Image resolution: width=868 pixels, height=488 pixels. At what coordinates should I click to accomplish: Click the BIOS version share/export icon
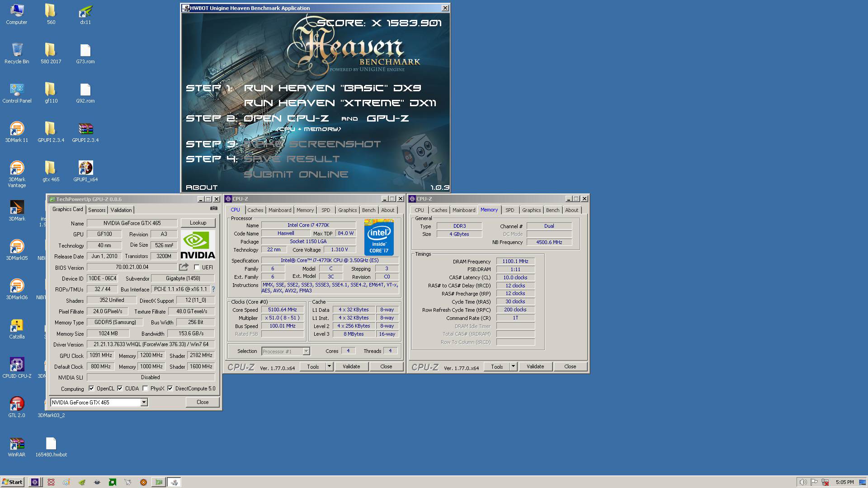[184, 267]
